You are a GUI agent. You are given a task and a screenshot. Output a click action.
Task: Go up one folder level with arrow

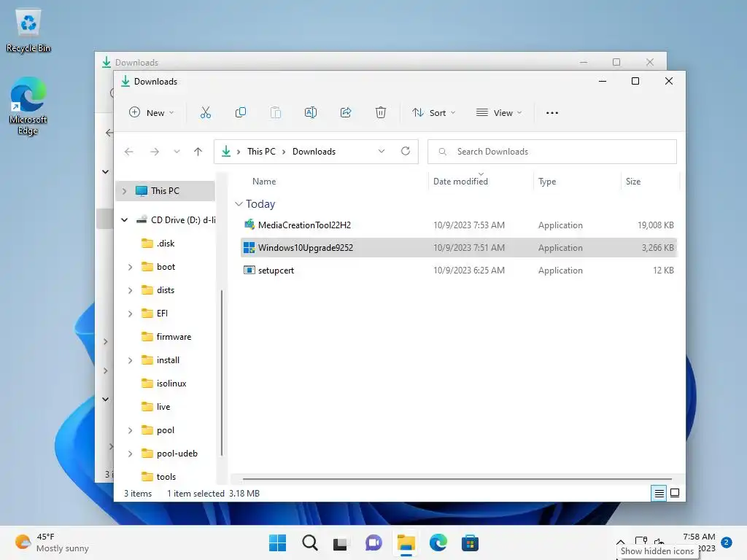pos(198,152)
